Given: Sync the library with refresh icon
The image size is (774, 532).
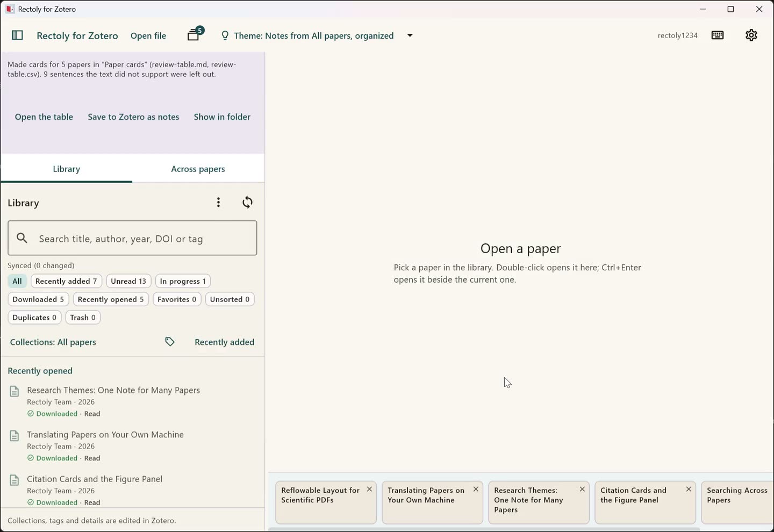Looking at the screenshot, I should coord(247,203).
